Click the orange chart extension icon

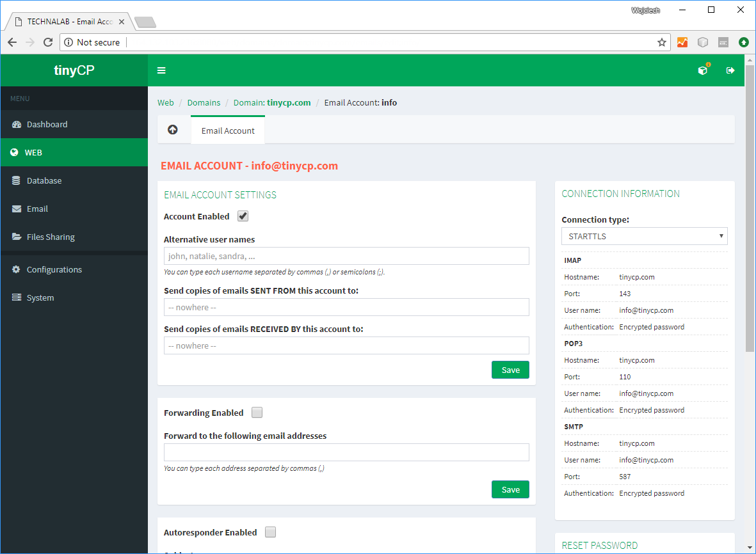[682, 42]
